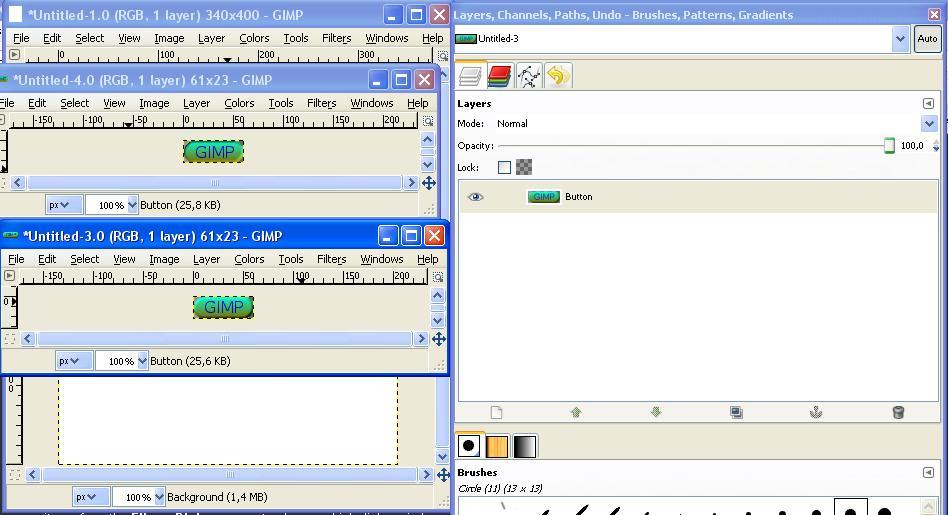This screenshot has width=948, height=515.
Task: Open Image menu in Untitled-3.0 window
Action: 164,259
